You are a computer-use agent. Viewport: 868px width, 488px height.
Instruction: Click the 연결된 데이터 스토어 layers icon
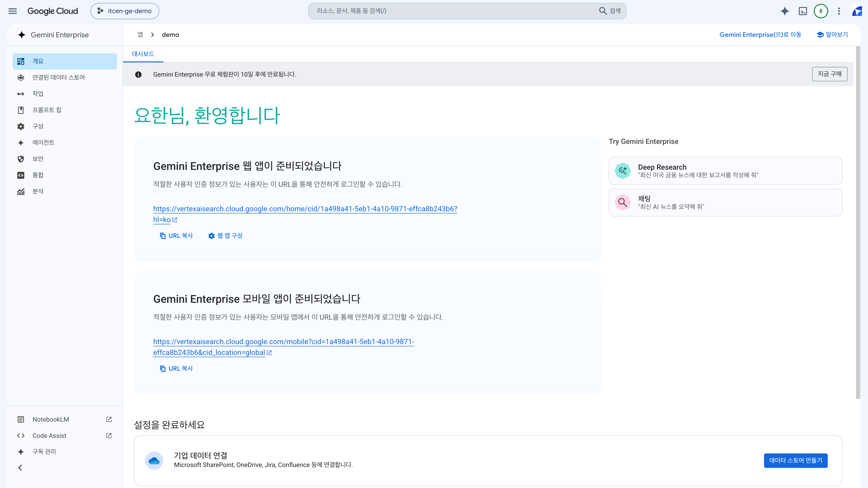click(x=21, y=77)
